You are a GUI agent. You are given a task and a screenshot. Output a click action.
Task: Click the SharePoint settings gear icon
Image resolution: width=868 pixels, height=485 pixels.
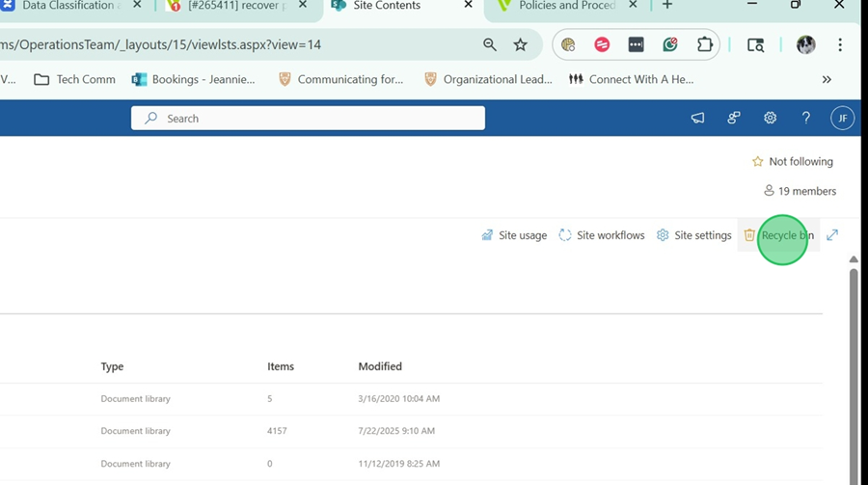[x=770, y=118]
